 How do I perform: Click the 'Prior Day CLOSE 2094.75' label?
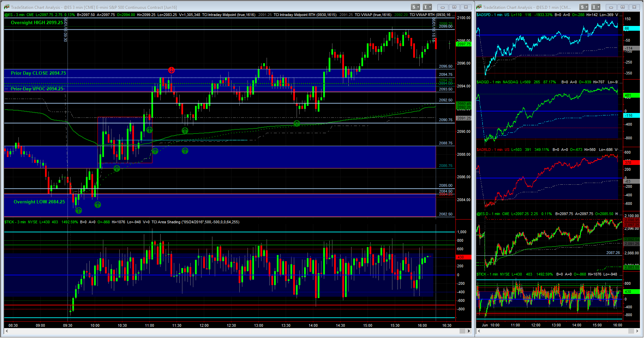pyautogui.click(x=39, y=73)
